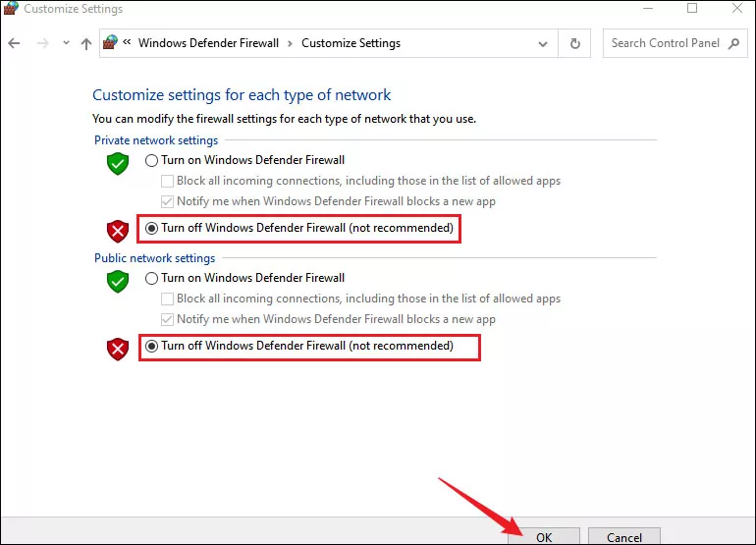Viewport: 756px width, 545px height.
Task: Expand breadcrumb arrow after Windows Defender Firewall
Action: point(290,43)
